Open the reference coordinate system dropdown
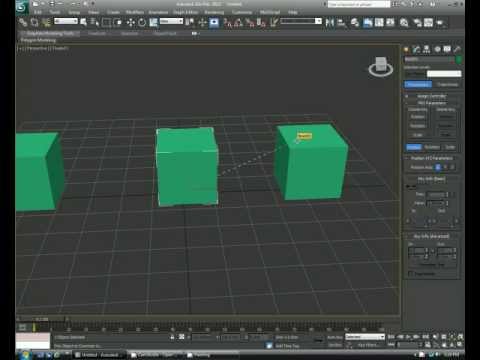The height and width of the screenshot is (360, 480). (171, 21)
